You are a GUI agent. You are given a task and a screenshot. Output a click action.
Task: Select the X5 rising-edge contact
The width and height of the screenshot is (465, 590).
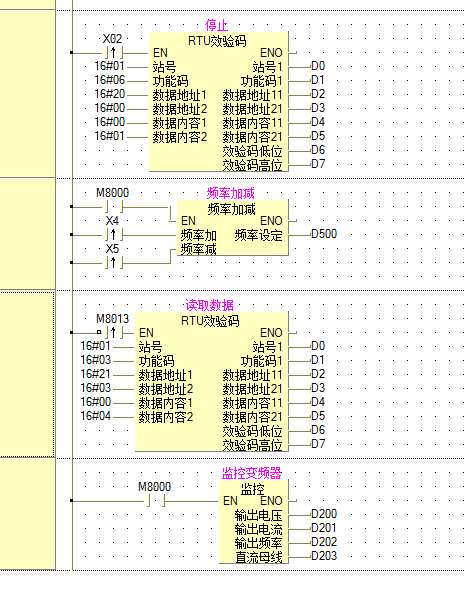(x=114, y=263)
